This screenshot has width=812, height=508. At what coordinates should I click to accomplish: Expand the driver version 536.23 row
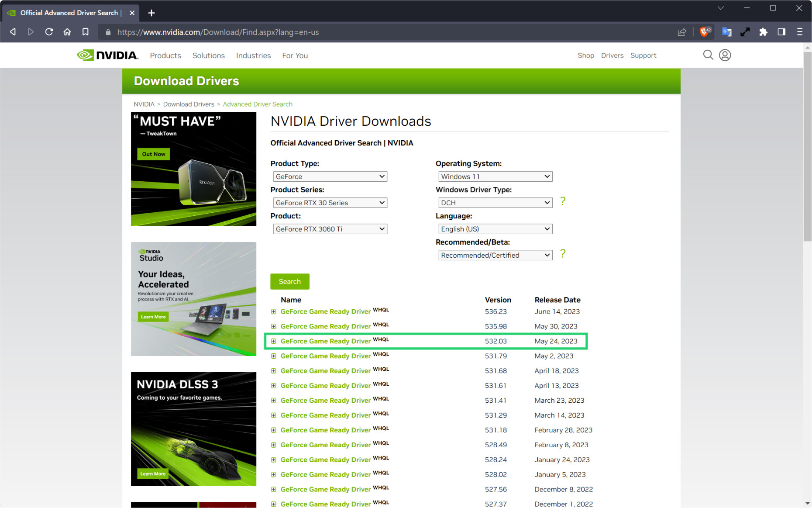coord(274,311)
